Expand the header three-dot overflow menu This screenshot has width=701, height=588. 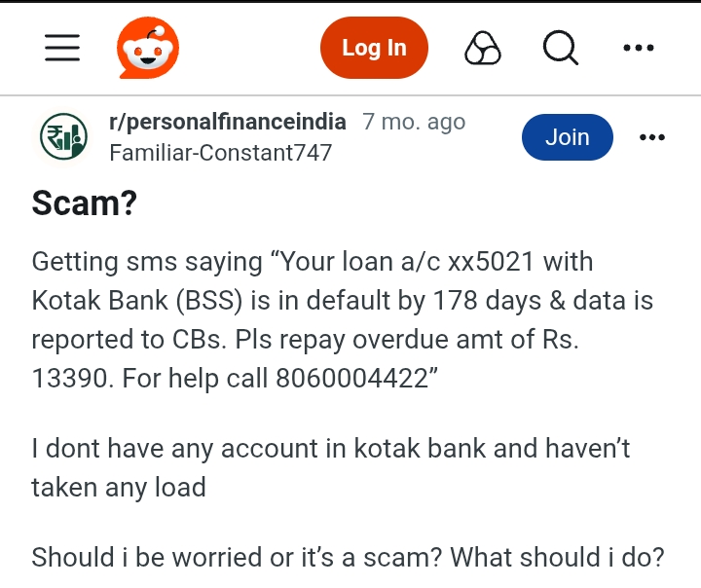(639, 48)
